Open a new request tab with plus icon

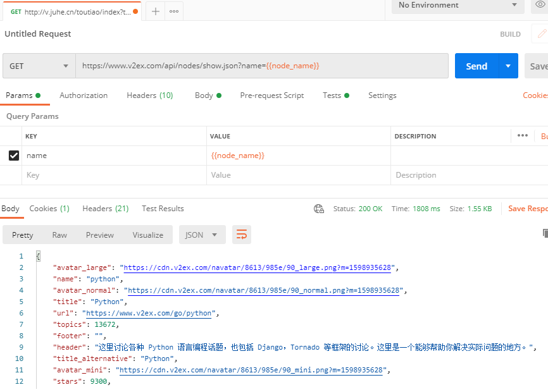(156, 11)
